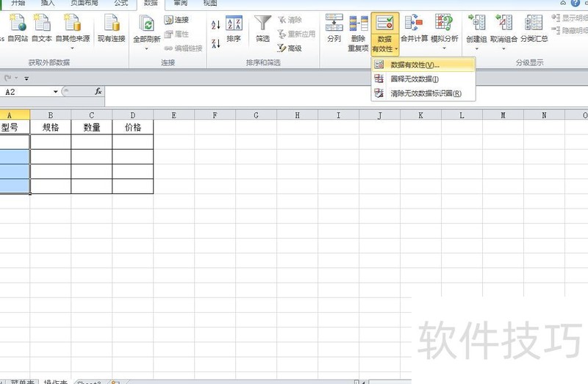Click cell containing 价格
This screenshot has width=588, height=384.
[133, 127]
